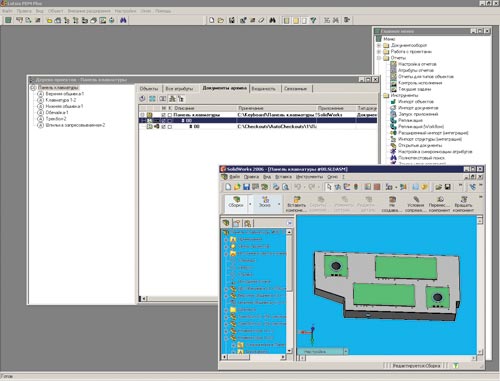Click the Select arrow cursor tool in SolidWorks
The image size is (500, 381).
[x=329, y=187]
